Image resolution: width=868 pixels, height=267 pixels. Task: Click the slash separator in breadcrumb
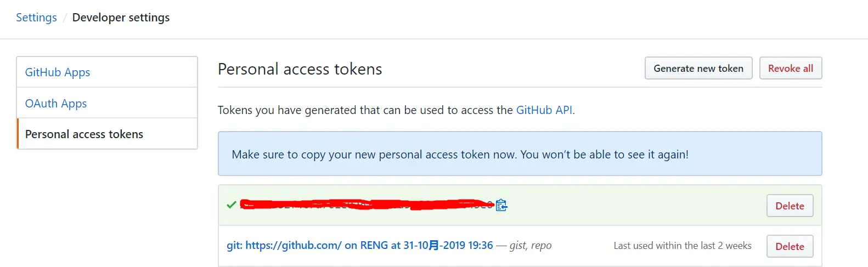65,18
